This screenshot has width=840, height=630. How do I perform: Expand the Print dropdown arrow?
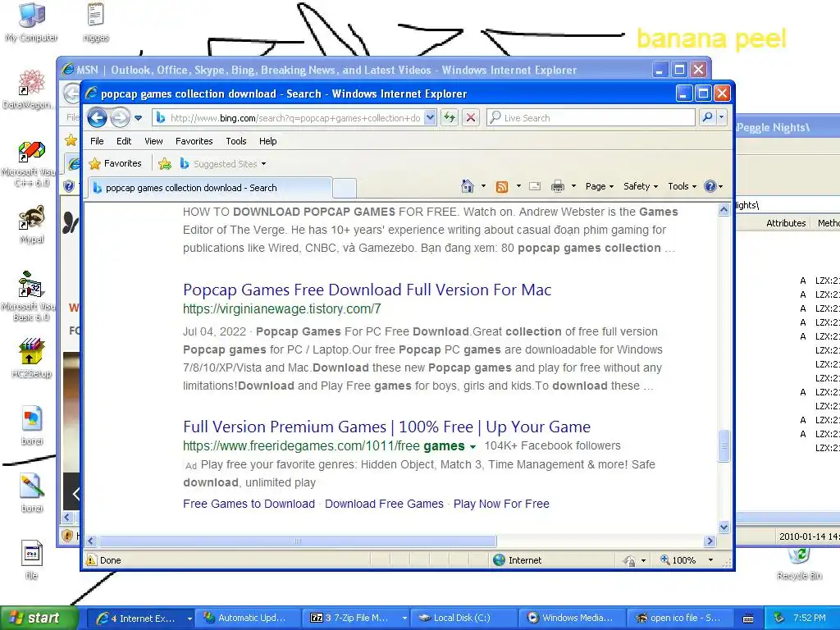point(573,186)
